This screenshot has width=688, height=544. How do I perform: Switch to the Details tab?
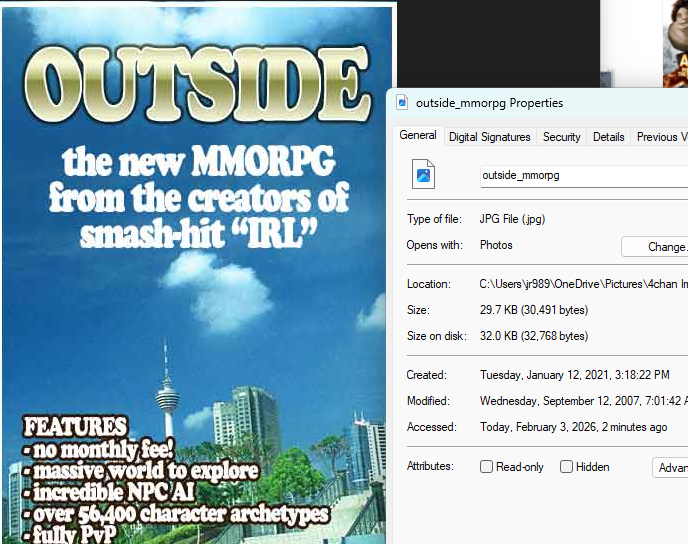tap(609, 137)
